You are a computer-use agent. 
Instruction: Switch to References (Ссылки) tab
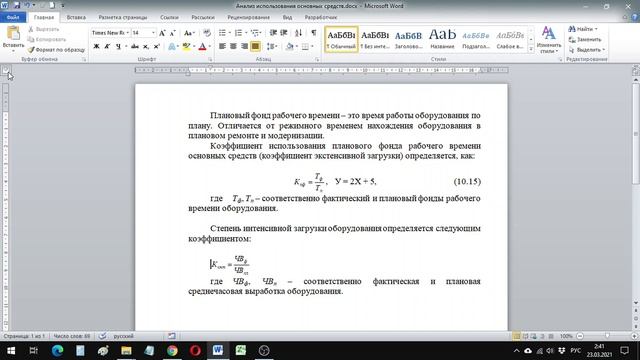169,18
